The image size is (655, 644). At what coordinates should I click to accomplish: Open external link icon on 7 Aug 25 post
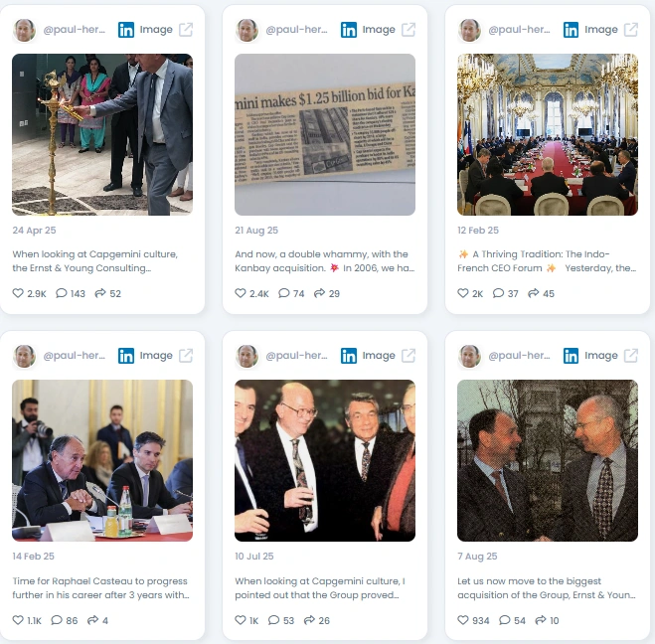click(x=631, y=356)
